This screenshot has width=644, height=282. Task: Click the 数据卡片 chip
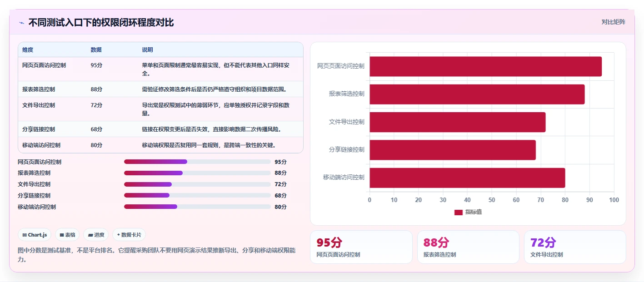(x=129, y=235)
